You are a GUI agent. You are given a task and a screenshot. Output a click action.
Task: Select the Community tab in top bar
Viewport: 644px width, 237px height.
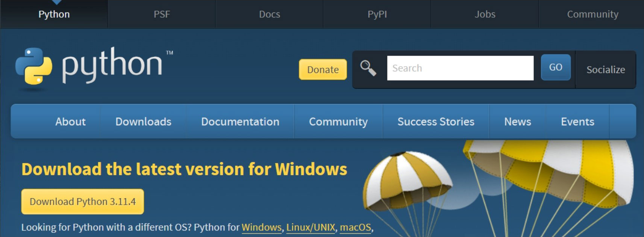click(x=592, y=14)
